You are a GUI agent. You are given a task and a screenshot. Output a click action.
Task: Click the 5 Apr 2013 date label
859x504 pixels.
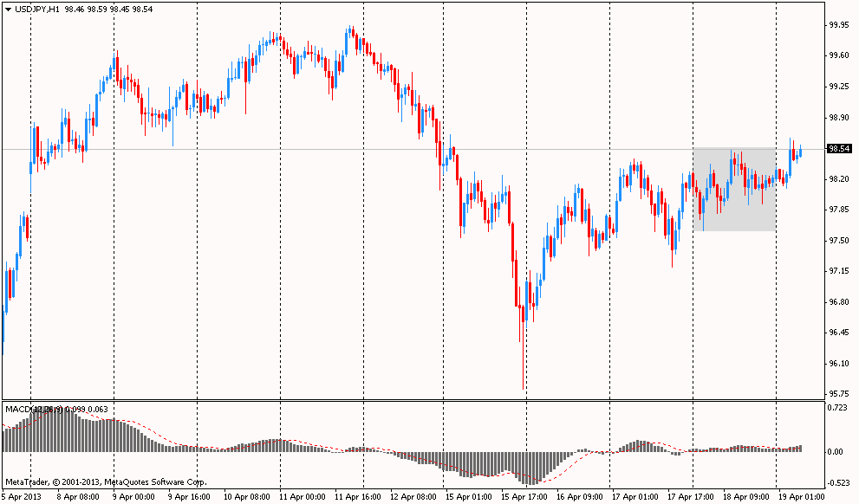click(22, 497)
